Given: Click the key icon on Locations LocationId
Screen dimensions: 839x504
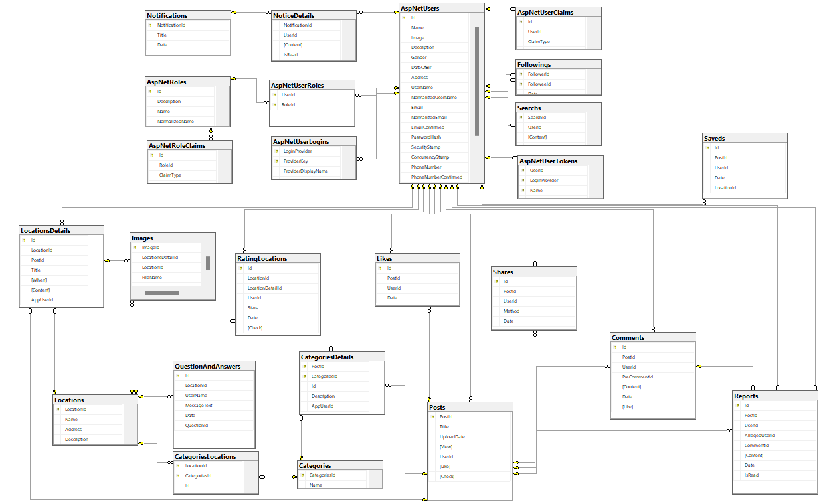Looking at the screenshot, I should click(x=58, y=409).
